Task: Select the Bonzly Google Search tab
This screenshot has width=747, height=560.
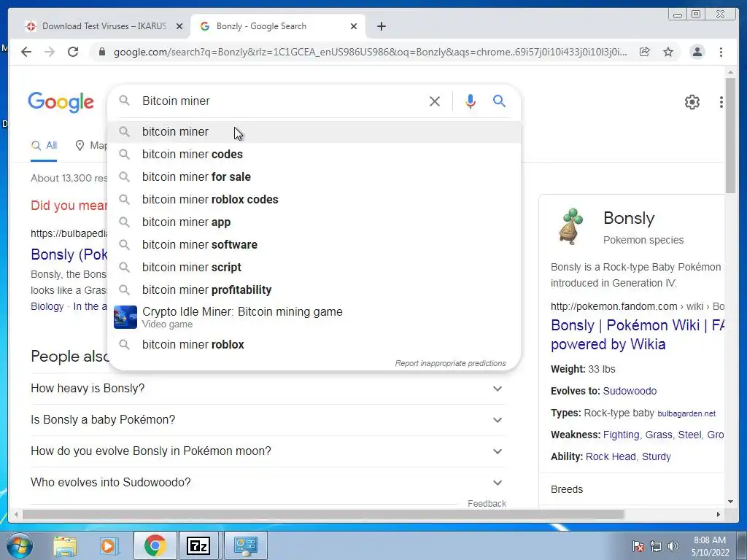Action: coord(279,26)
